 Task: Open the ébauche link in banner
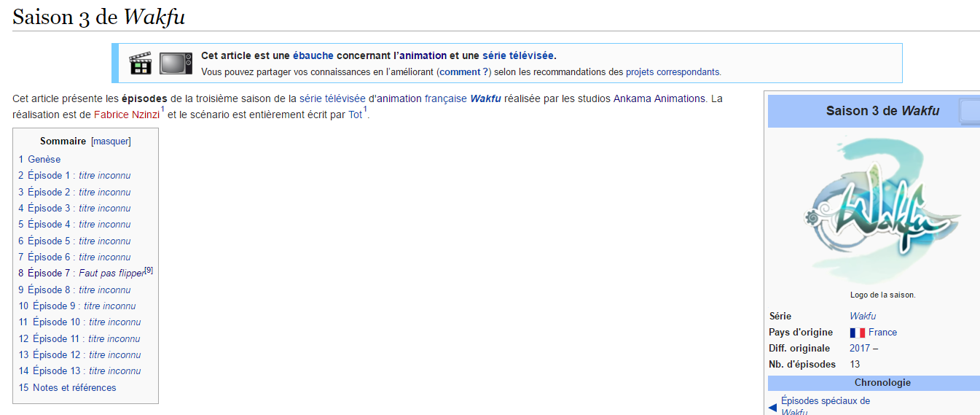click(x=313, y=55)
